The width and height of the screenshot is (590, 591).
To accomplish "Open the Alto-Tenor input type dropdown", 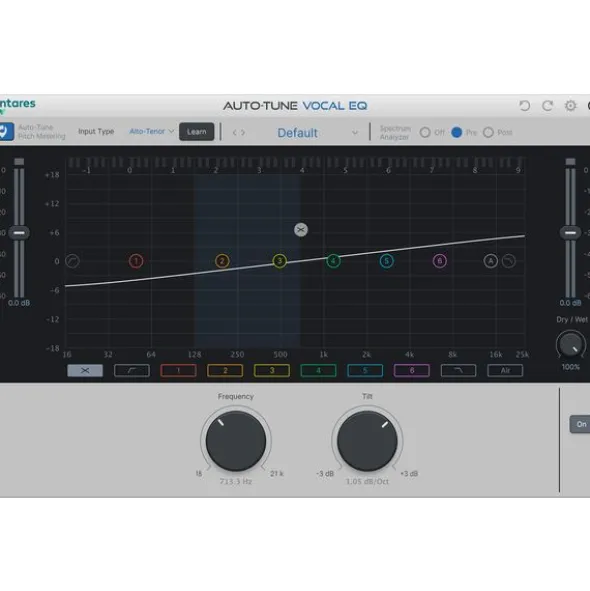I will (x=152, y=131).
